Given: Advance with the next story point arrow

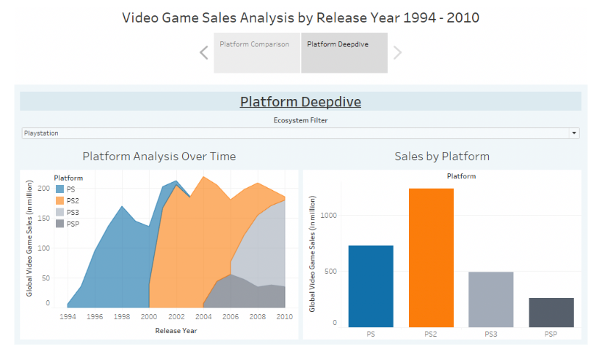Looking at the screenshot, I should click(397, 53).
